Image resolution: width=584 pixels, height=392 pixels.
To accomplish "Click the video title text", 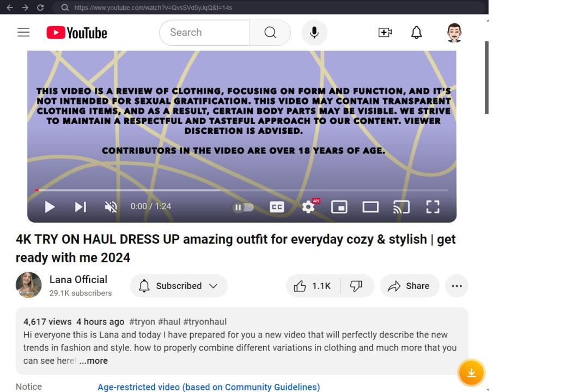I will (235, 248).
